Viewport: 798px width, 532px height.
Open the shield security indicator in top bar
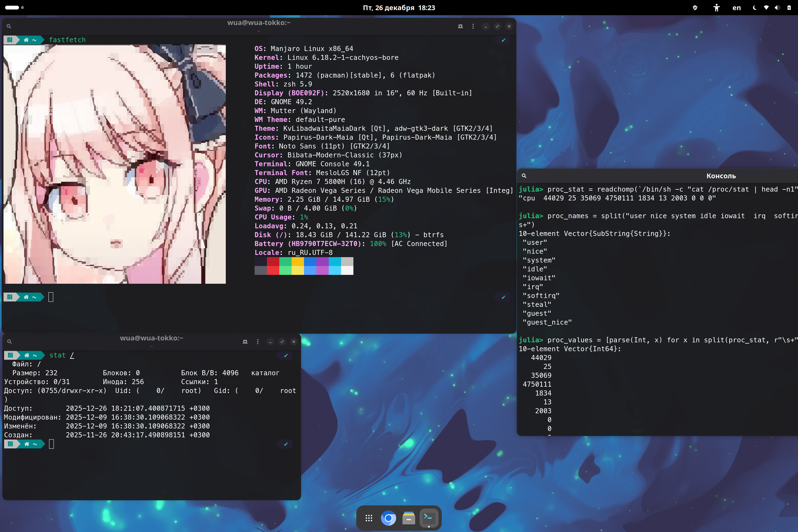coord(695,8)
